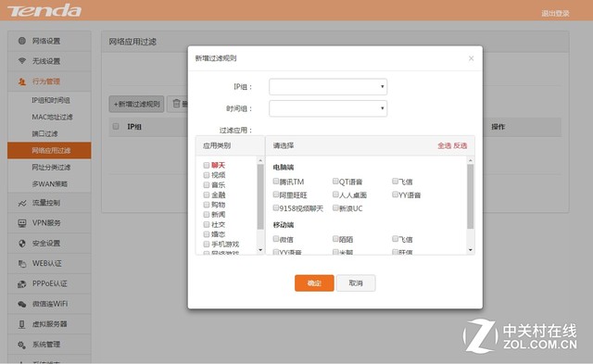Check the 视频 category checkbox
Image resolution: width=593 pixels, height=364 pixels.
tap(207, 175)
